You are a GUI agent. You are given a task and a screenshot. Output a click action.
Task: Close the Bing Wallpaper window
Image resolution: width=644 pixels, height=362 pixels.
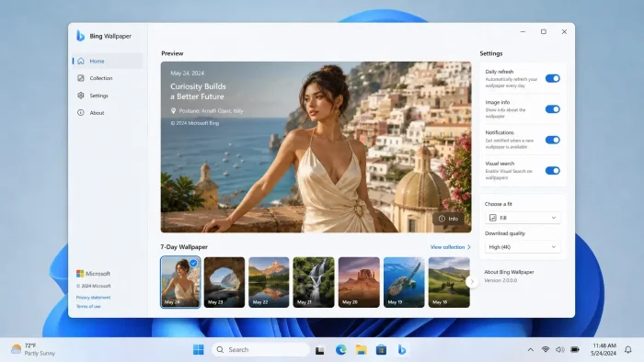point(564,31)
